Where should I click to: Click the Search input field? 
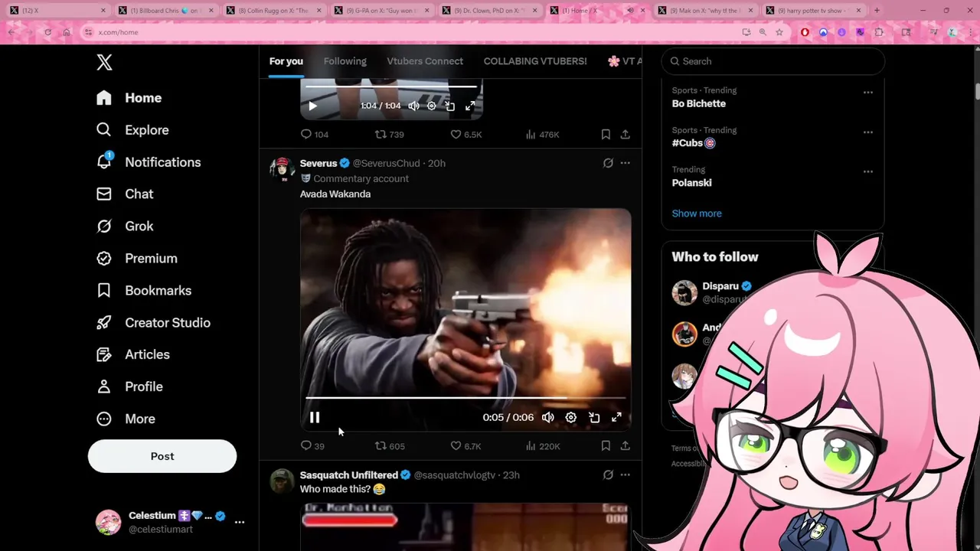pyautogui.click(x=773, y=61)
